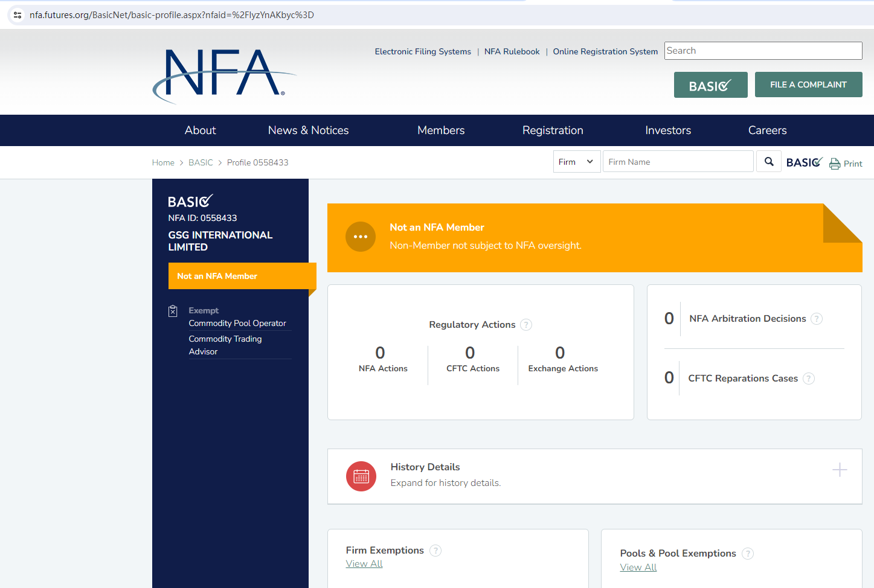Image resolution: width=874 pixels, height=588 pixels.
Task: Click the green BASIC button in header
Action: pyautogui.click(x=710, y=85)
